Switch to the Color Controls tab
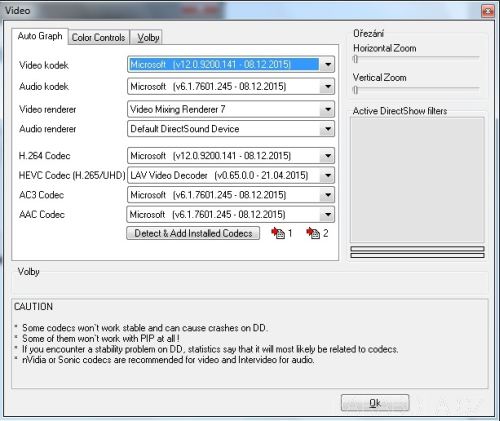The width and height of the screenshot is (500, 421). (x=99, y=37)
